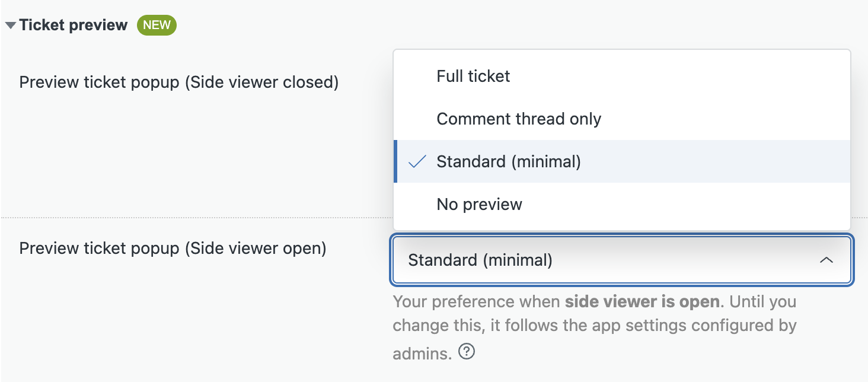The width and height of the screenshot is (868, 382).
Task: Choose the Full ticket option
Action: [x=622, y=76]
